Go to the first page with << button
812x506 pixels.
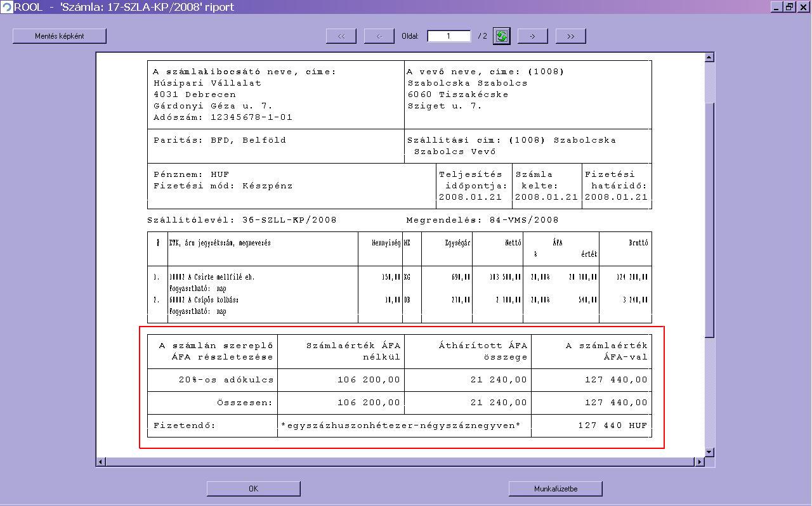tap(341, 36)
